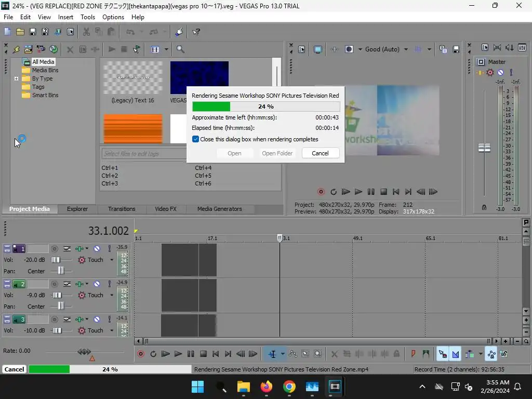Open the File menu
This screenshot has width=532, height=399.
(8, 17)
